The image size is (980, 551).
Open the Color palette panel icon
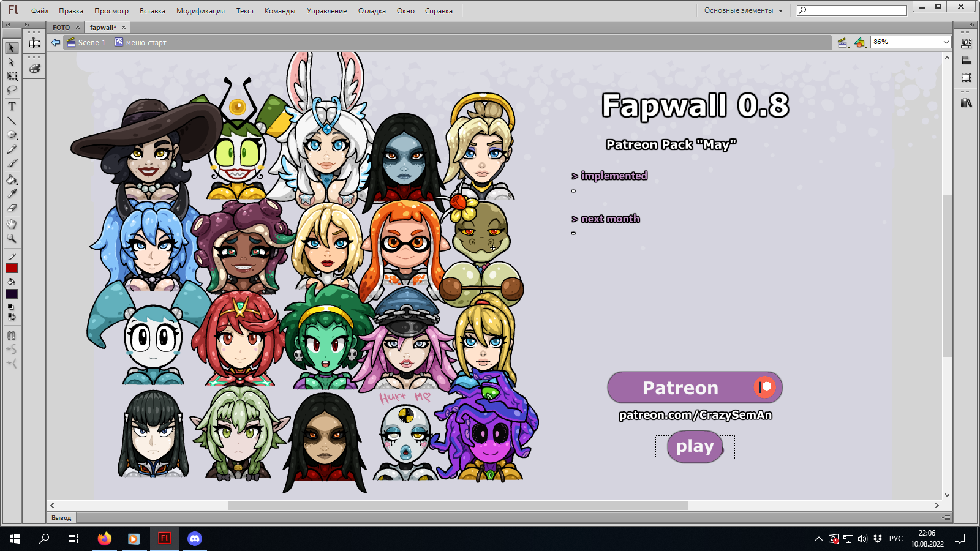35,69
